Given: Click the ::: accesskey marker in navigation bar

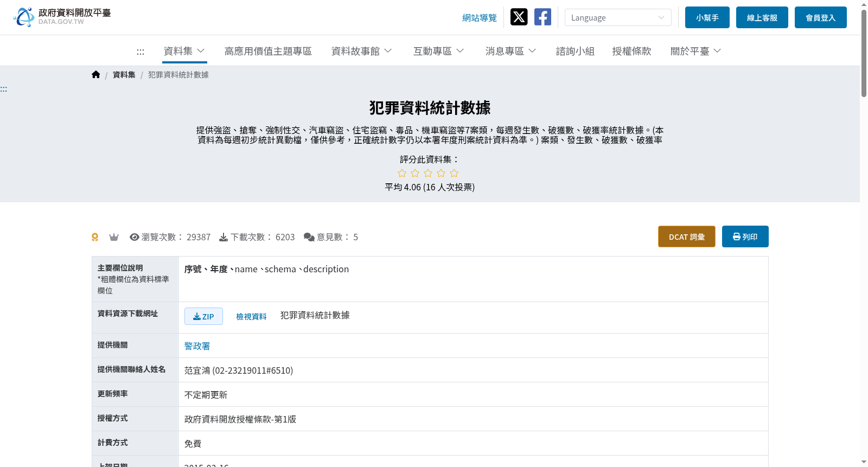Looking at the screenshot, I should tap(141, 52).
